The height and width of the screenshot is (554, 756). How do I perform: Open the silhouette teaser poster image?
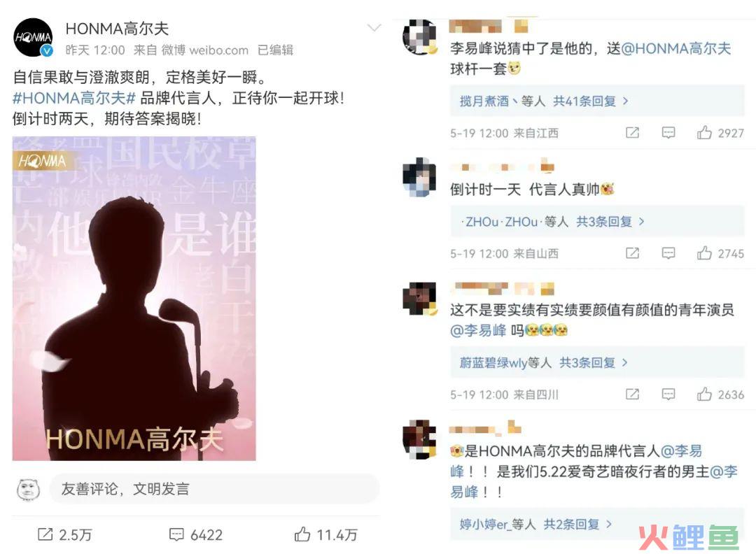(134, 299)
